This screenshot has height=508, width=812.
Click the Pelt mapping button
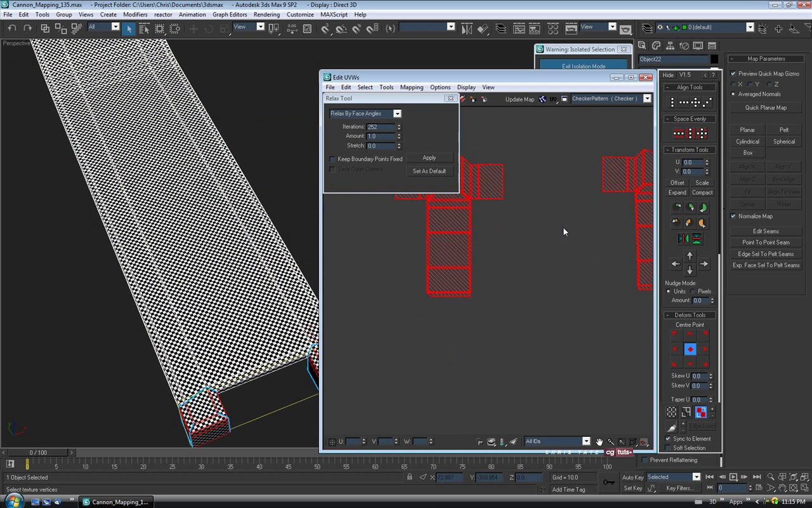(x=784, y=130)
